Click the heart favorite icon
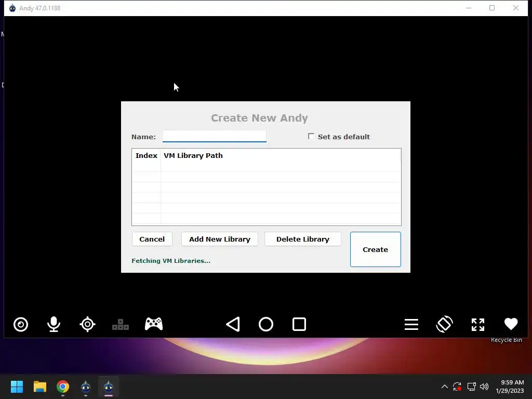Image resolution: width=532 pixels, height=399 pixels. coord(511,324)
